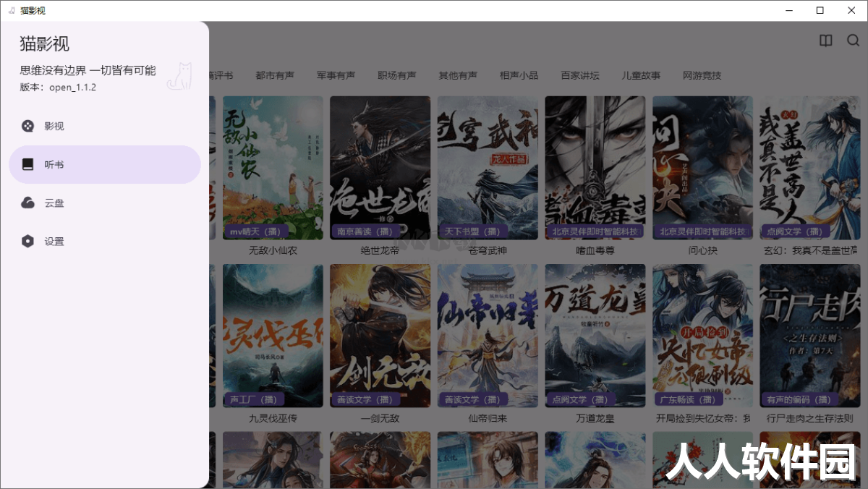868x489 pixels.
Task: Open the 相声小品 tab
Action: 519,75
